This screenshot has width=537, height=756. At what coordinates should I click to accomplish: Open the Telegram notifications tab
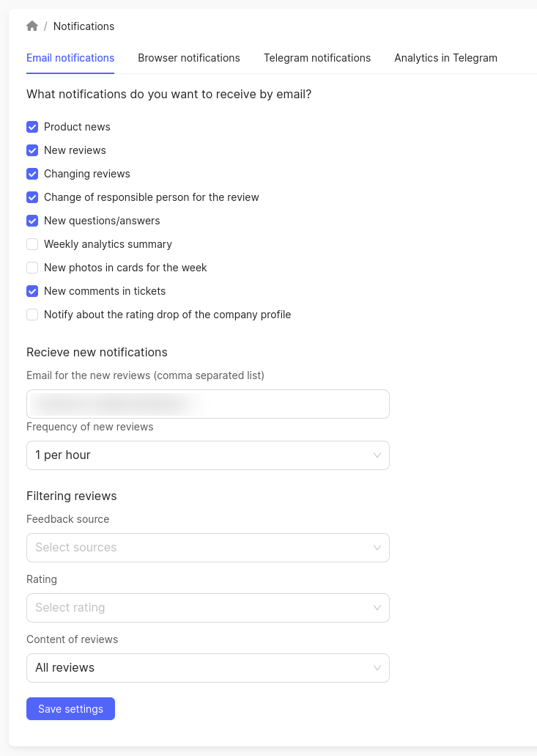[317, 58]
